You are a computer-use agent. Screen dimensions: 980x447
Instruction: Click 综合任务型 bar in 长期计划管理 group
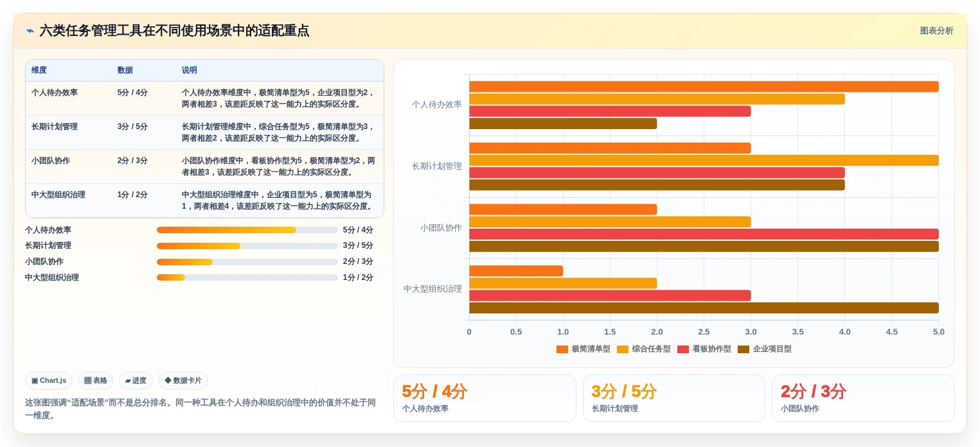704,161
